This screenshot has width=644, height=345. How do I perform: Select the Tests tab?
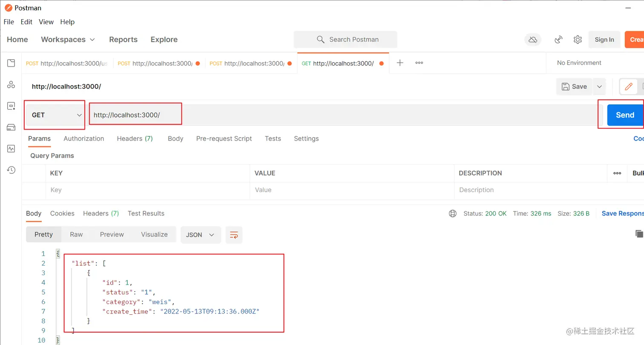273,139
